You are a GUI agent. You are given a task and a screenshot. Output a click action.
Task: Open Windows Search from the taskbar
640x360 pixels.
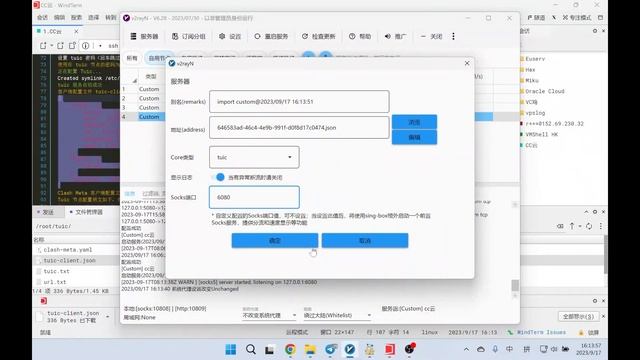point(251,349)
